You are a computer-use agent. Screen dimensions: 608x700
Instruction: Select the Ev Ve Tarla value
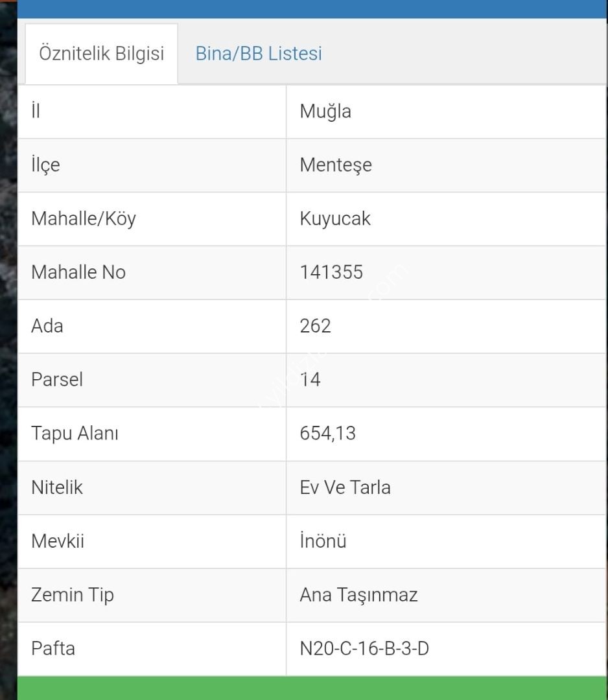(345, 487)
